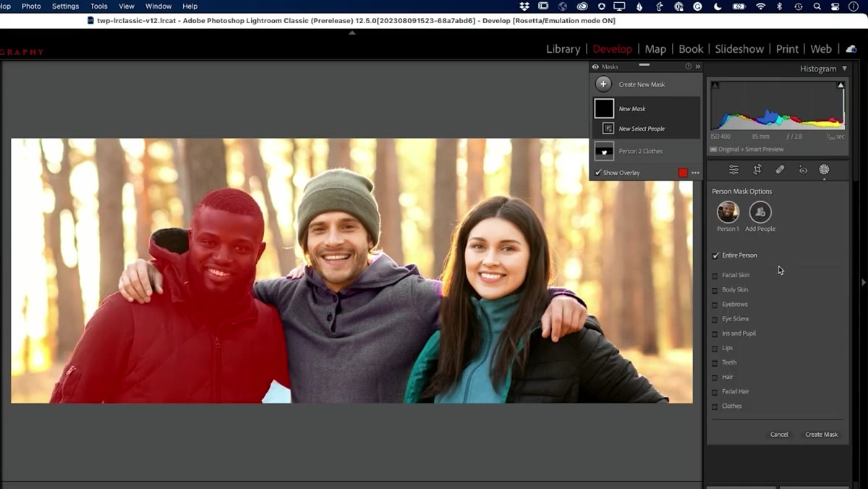The image size is (868, 489).
Task: Click the cloud sync status icon
Action: 851,49
